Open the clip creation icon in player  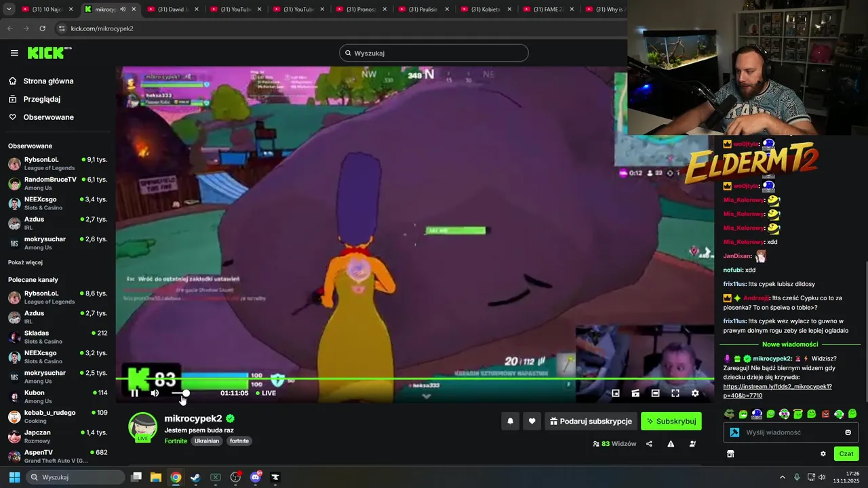coord(635,393)
